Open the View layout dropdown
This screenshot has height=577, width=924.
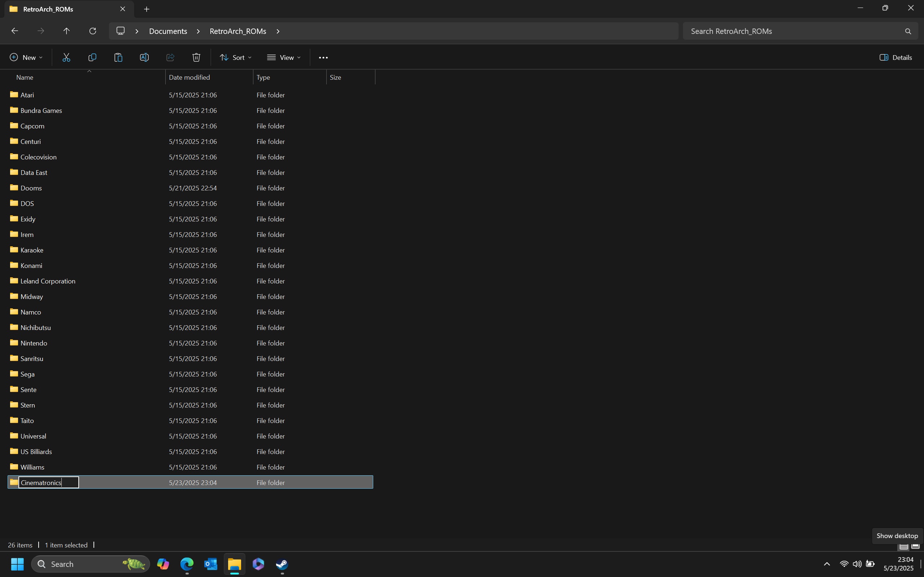(284, 57)
